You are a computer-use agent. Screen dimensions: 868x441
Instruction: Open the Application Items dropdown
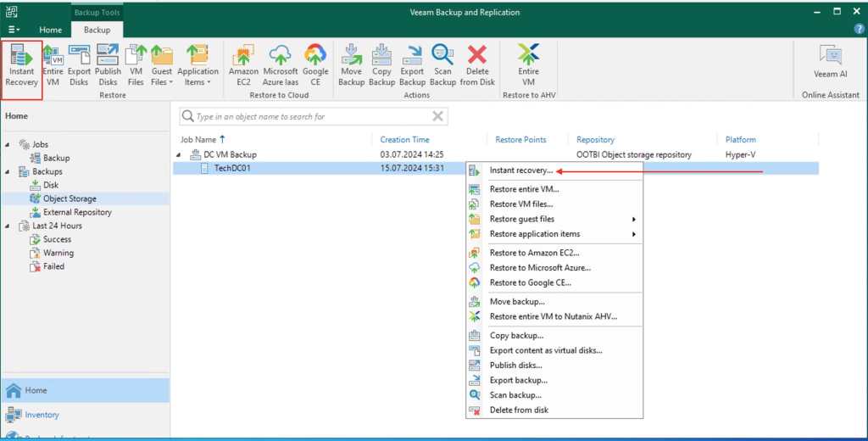pos(198,64)
